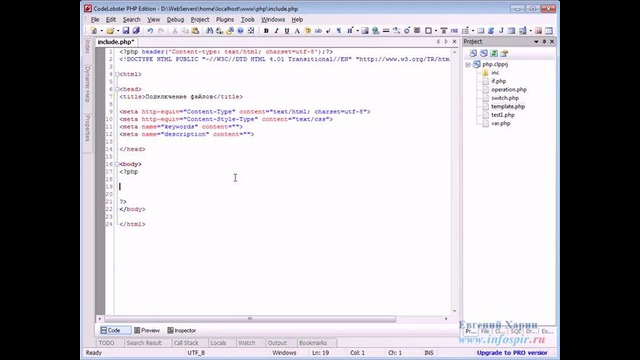
Task: Open the Project menu
Action: (x=200, y=20)
